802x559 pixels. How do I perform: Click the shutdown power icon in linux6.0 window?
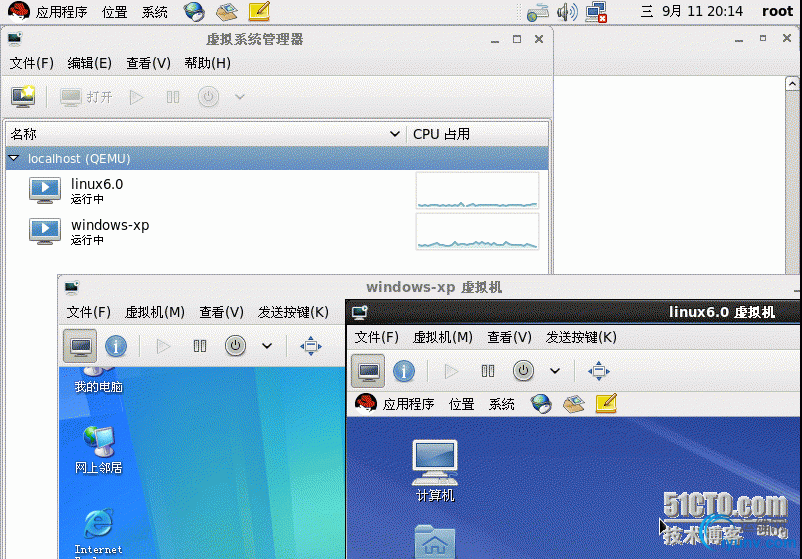[523, 371]
